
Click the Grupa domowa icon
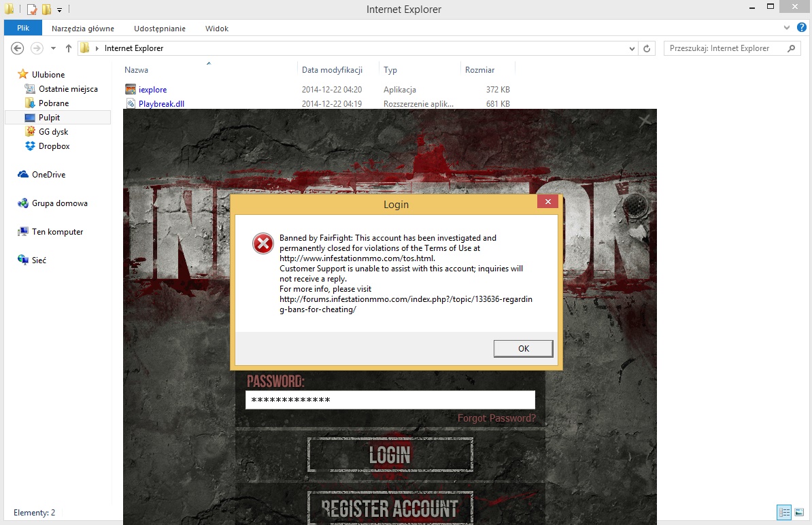23,203
